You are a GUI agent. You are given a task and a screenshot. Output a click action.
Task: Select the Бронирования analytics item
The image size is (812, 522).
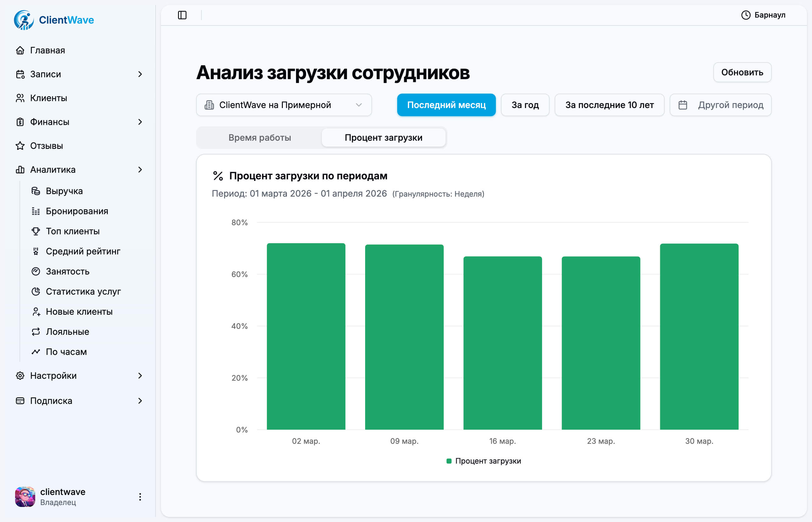[x=76, y=211]
